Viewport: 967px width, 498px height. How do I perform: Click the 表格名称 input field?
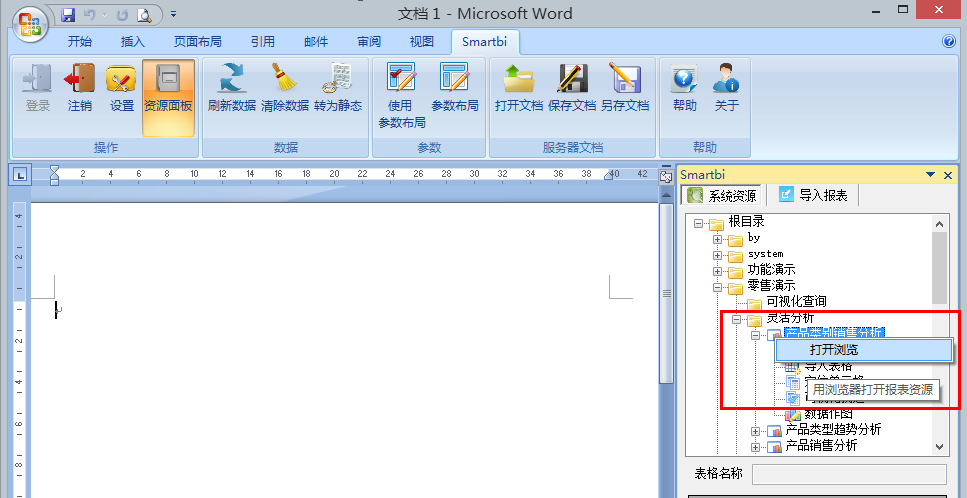tap(849, 475)
